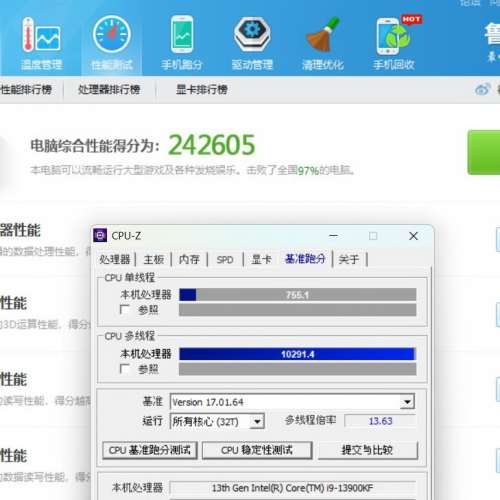Click the 多线程倍率 value 13.63

click(x=380, y=421)
